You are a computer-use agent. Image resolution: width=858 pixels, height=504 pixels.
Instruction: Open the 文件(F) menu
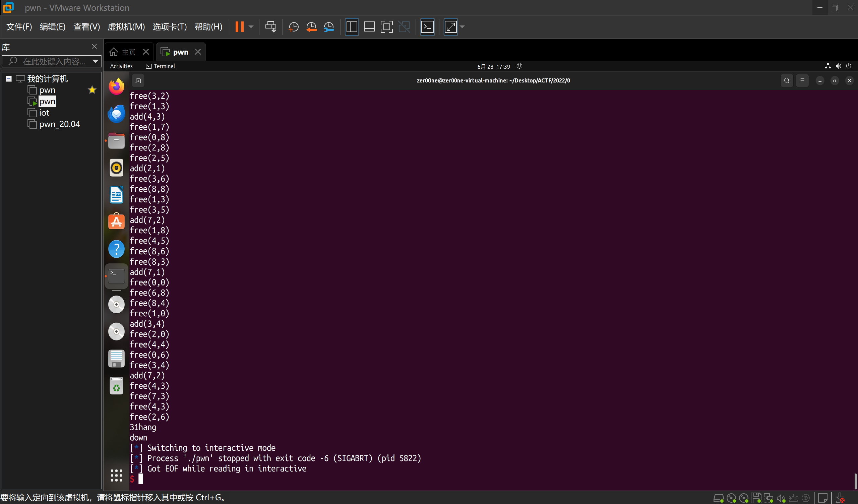tap(19, 26)
